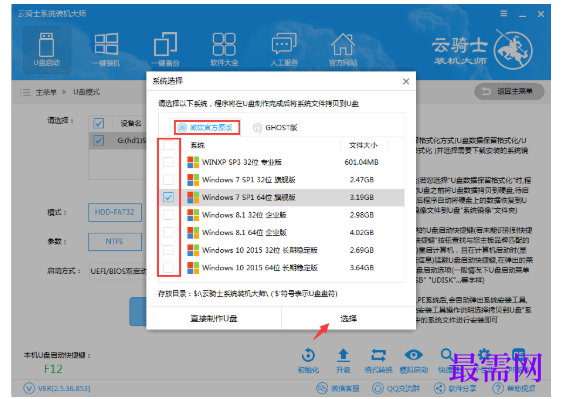Select Windows 10 2015 32位 长期稳定版 row text
This screenshot has width=561, height=399.
tap(260, 250)
